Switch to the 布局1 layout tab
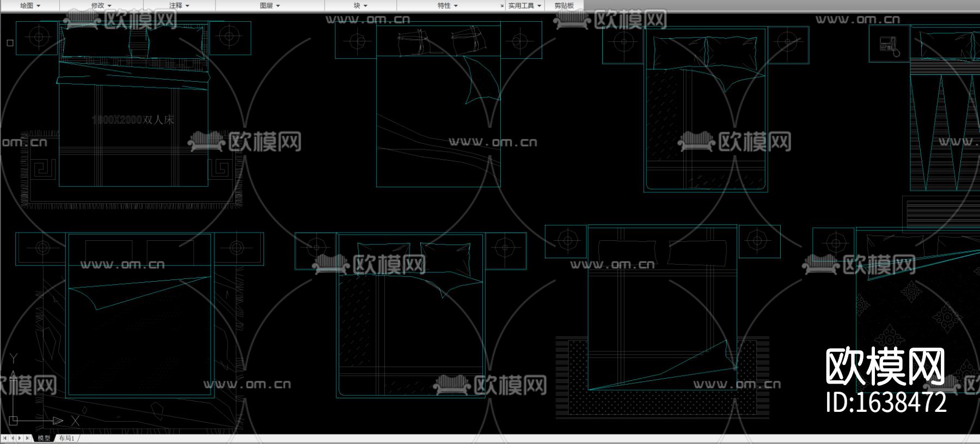980x444 pixels. (x=66, y=438)
